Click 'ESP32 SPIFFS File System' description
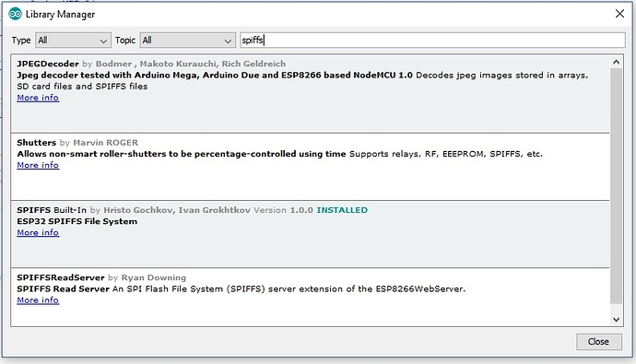 (77, 221)
